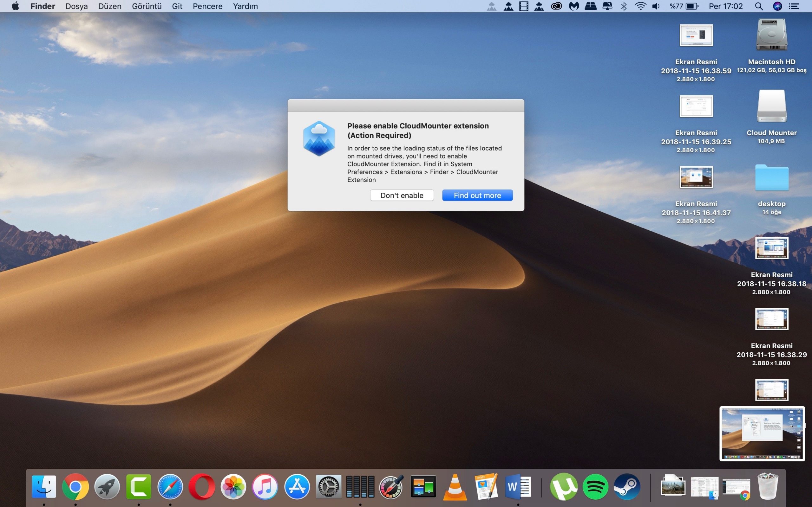Open uTorrent from the Dock
The width and height of the screenshot is (812, 507).
click(564, 486)
